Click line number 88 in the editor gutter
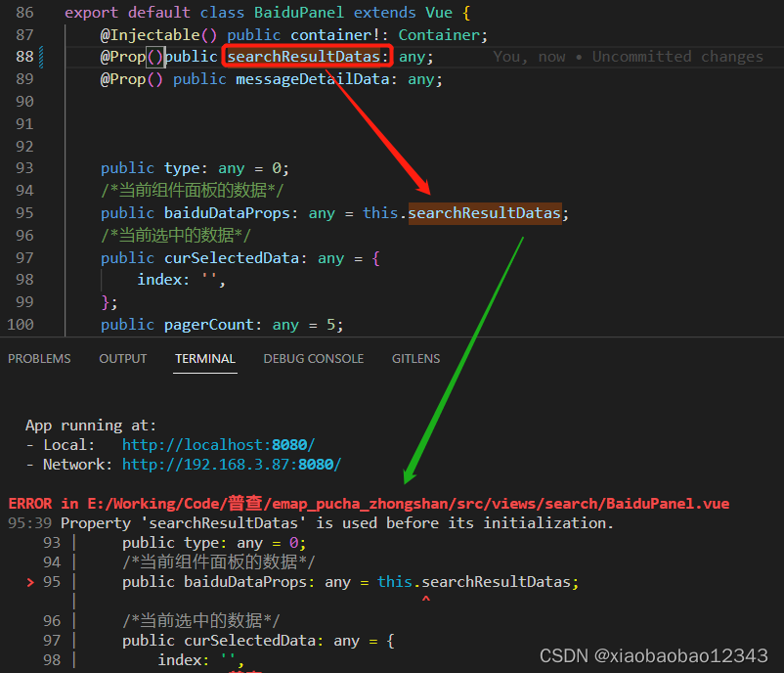 (22, 56)
